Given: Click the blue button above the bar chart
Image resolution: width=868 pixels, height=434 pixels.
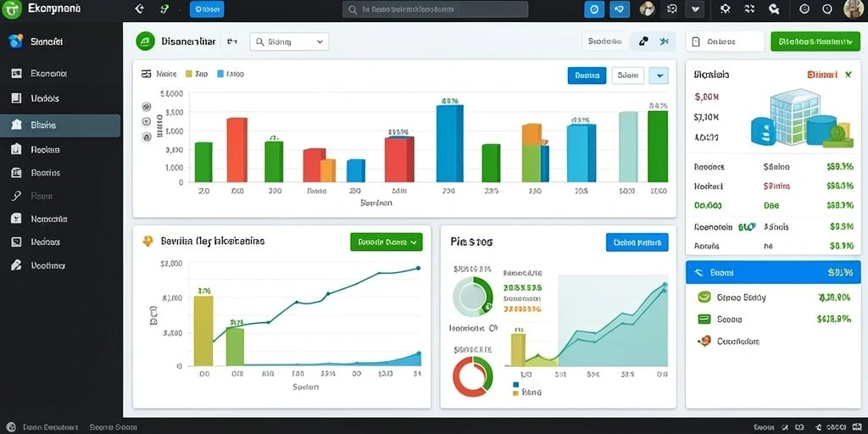Looking at the screenshot, I should (587, 75).
